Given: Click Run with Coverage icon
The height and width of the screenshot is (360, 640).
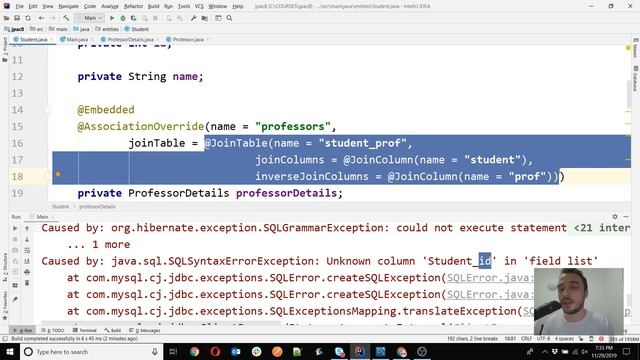Looking at the screenshot, I should (x=133, y=18).
